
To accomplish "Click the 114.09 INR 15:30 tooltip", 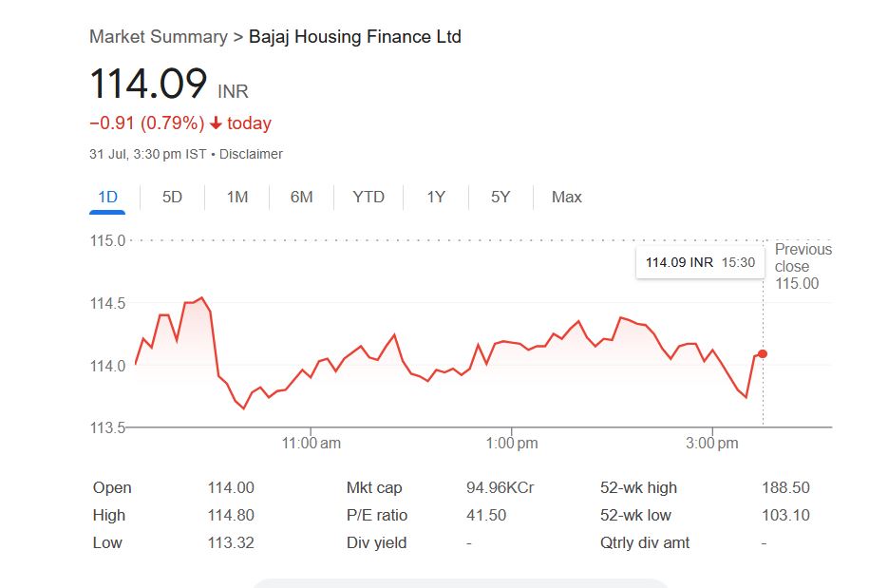I will pyautogui.click(x=700, y=262).
